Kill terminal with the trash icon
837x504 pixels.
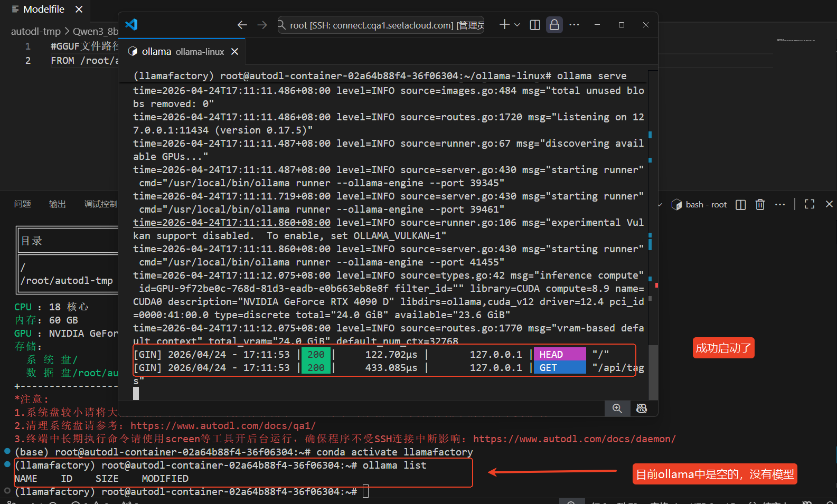tap(760, 205)
